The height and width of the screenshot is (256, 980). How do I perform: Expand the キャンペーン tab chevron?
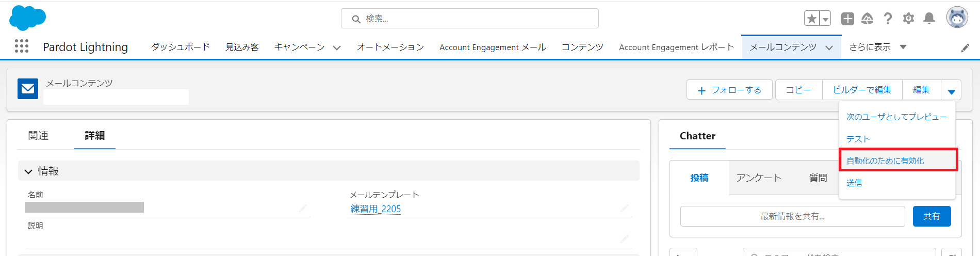pyautogui.click(x=337, y=47)
